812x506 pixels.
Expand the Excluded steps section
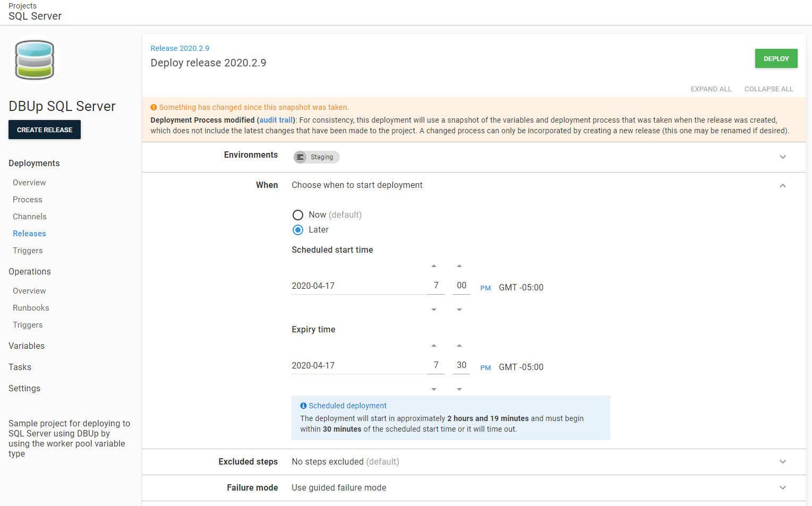click(782, 462)
